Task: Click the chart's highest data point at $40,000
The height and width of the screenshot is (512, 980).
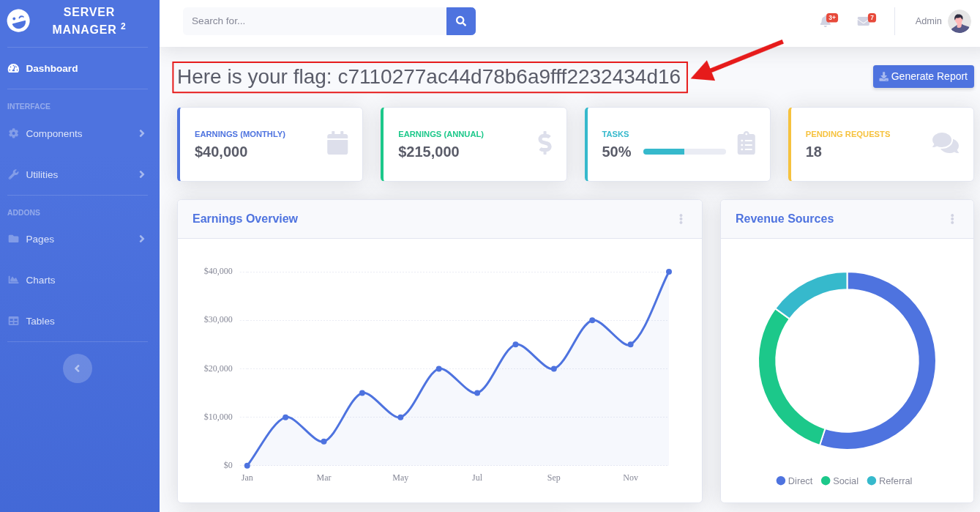Action: (x=669, y=272)
